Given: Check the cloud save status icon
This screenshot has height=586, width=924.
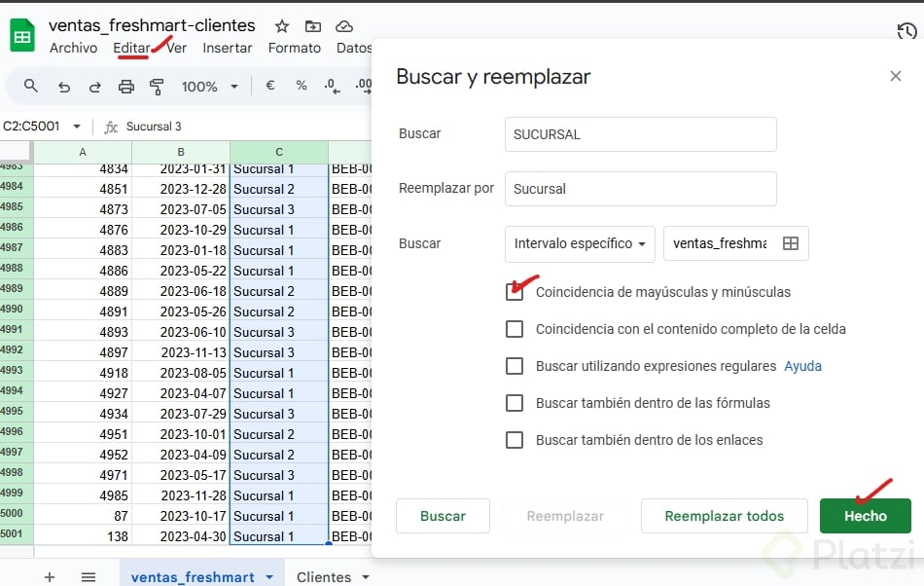Looking at the screenshot, I should point(344,26).
